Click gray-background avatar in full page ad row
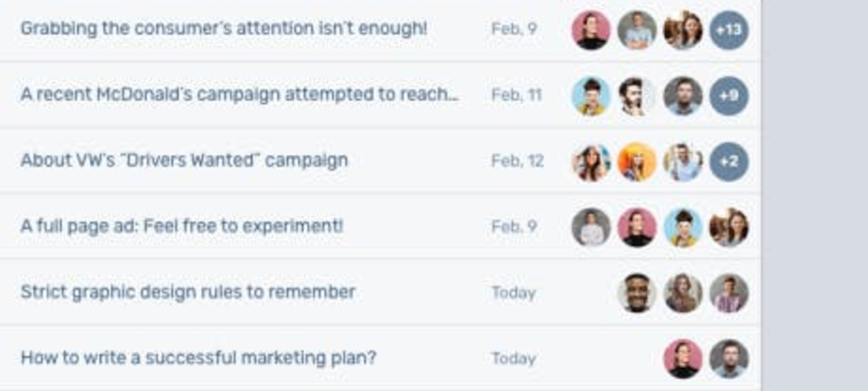Screen dimensions: 868x391 (x=591, y=227)
